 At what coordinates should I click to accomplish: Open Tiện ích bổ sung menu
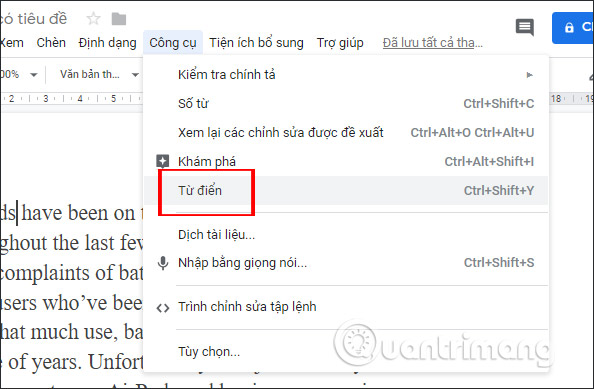[x=256, y=43]
